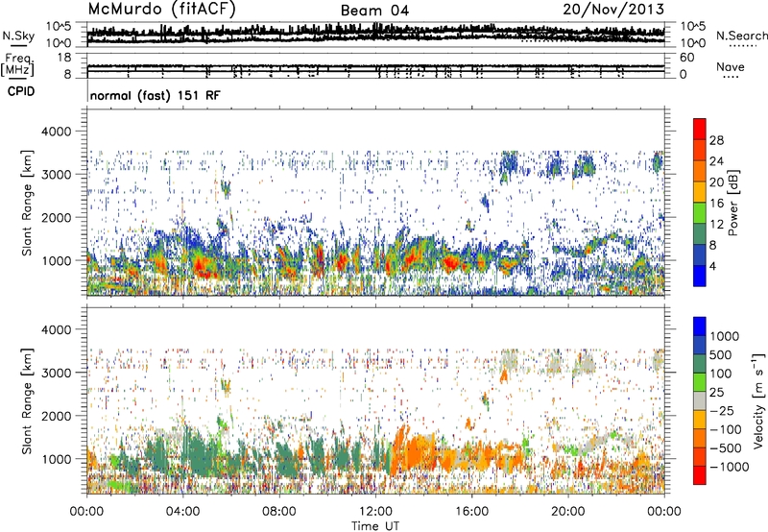Pick the yellow 16–20 dB Power colorbar segment
Viewport: 768px width, 532px height.
click(700, 192)
